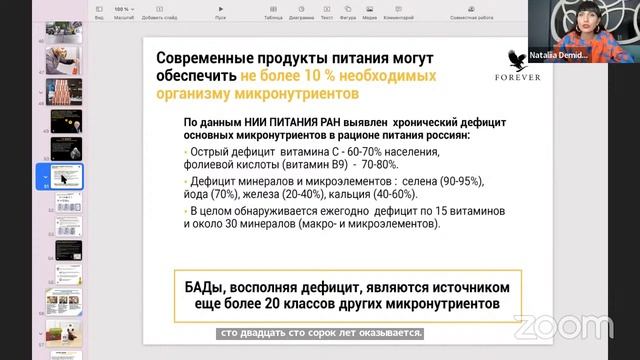Open the Фигура (Shape) icon menu
Image resolution: width=640 pixels, height=360 pixels.
pos(348,9)
